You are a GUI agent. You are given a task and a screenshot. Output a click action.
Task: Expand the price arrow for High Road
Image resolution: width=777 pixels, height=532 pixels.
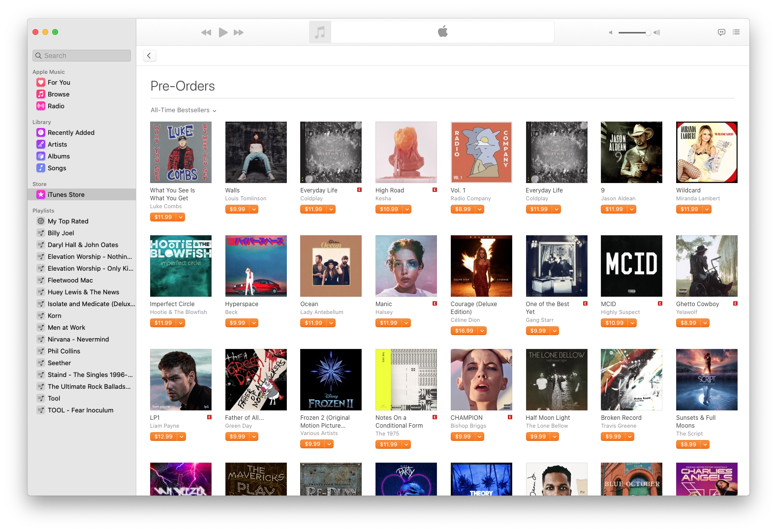coord(406,210)
